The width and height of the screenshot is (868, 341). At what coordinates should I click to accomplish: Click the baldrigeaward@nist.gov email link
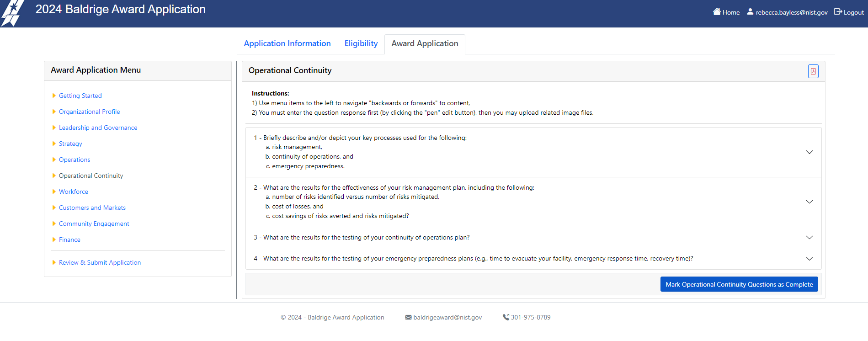[447, 317]
